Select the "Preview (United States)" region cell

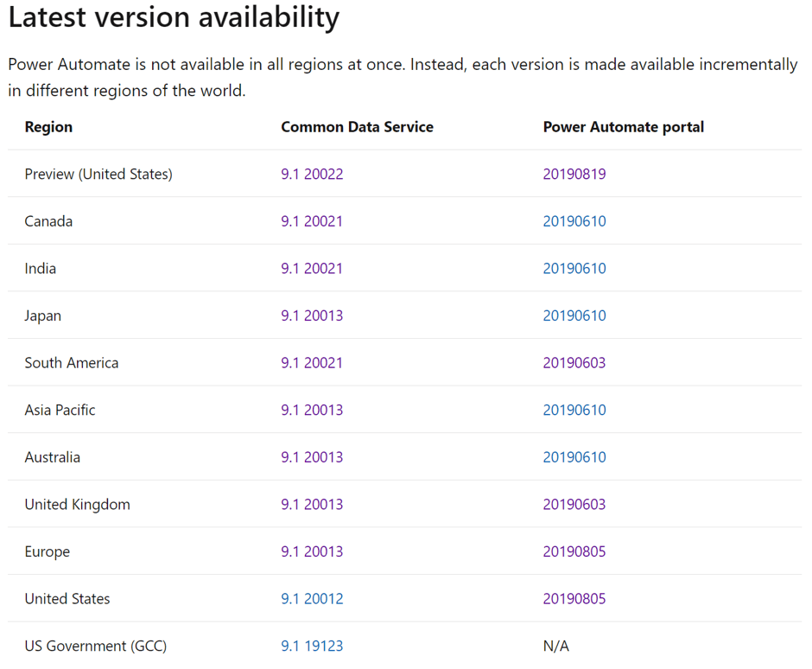(x=98, y=174)
